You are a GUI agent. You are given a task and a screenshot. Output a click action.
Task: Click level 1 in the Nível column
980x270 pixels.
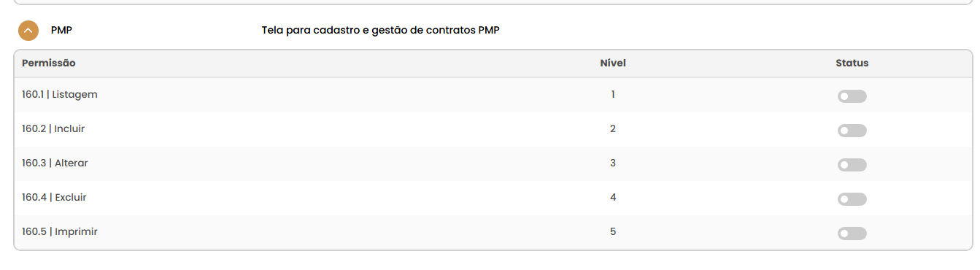point(613,94)
